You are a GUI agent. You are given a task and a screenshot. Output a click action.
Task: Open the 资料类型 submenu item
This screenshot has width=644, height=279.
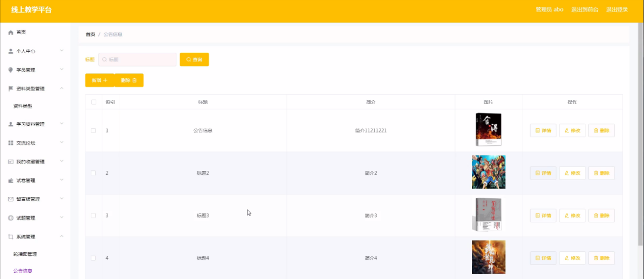(23, 106)
